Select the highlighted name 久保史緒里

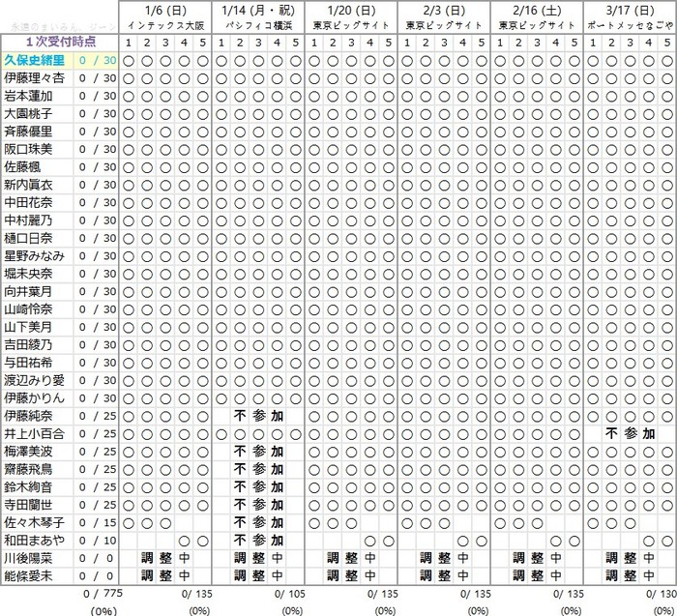tap(35, 60)
